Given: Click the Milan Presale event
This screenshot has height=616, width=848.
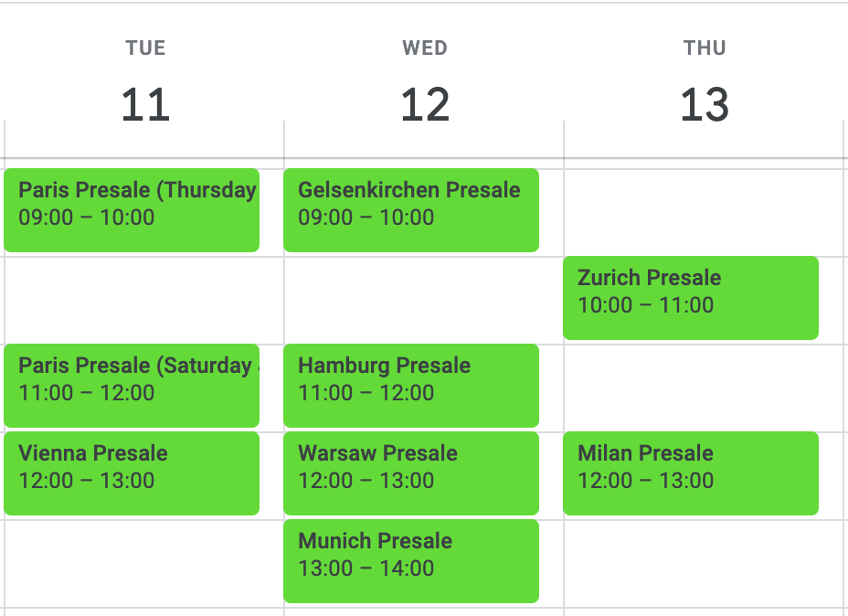Looking at the screenshot, I should click(691, 473).
